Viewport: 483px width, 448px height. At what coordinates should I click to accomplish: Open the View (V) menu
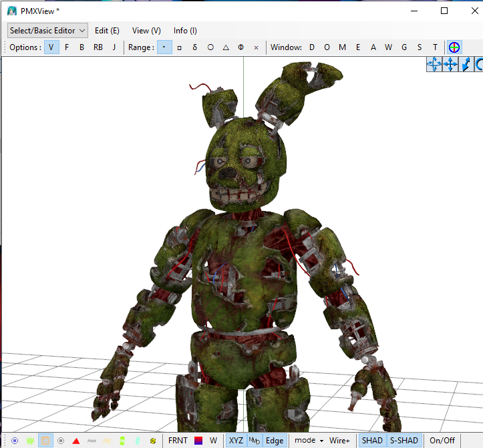click(146, 31)
